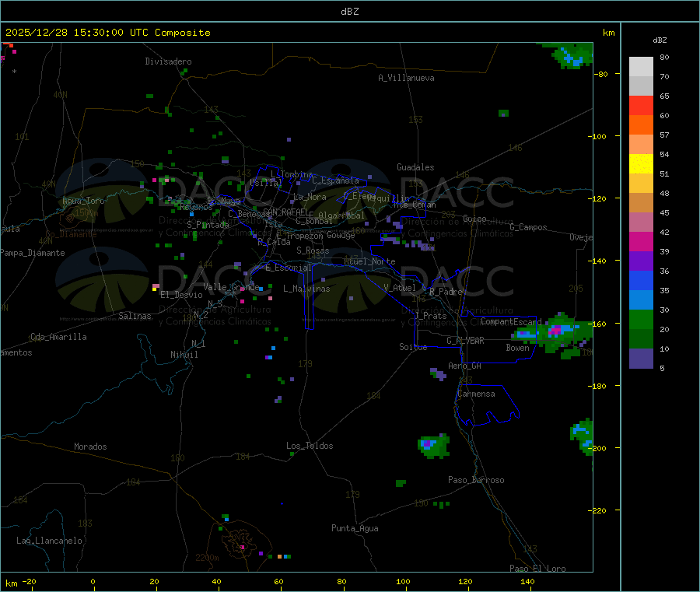Click the legend value 45
Viewport: 700px width, 592px height.
click(x=664, y=212)
